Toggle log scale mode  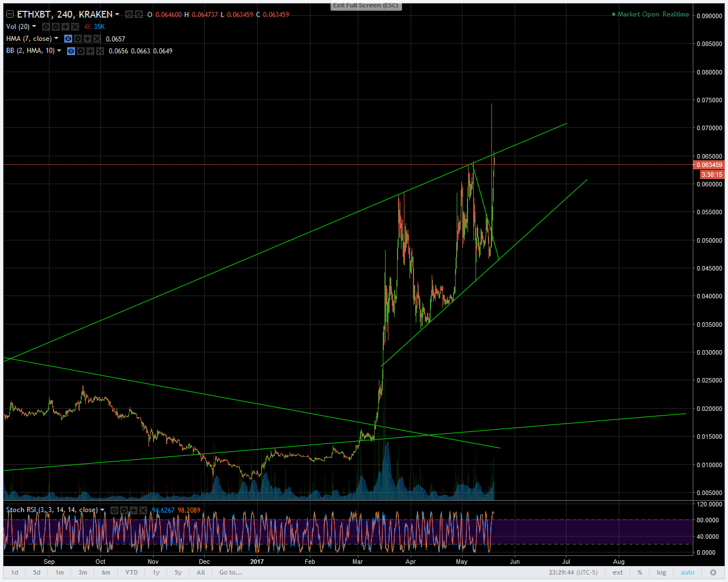coord(661,572)
